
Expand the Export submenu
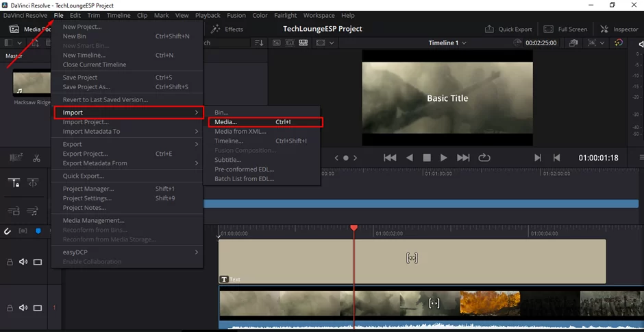[x=127, y=144]
